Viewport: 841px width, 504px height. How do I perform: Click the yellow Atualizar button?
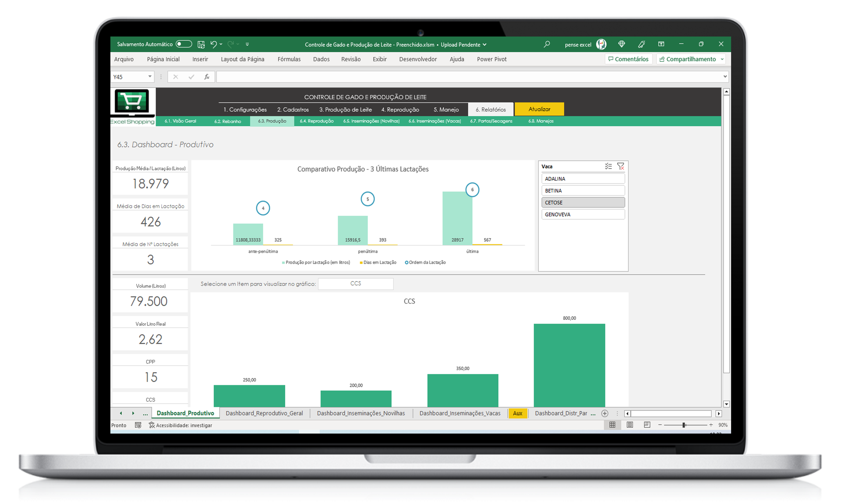coord(539,109)
